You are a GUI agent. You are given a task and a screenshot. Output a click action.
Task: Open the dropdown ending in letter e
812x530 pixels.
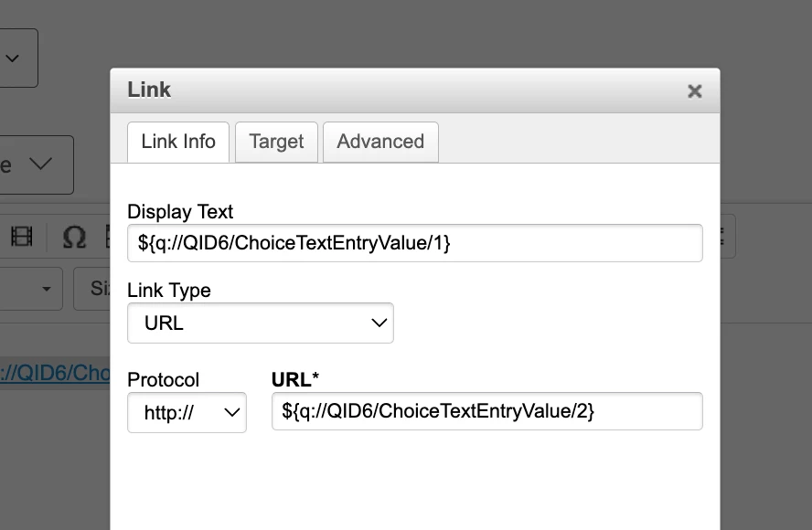(37, 164)
